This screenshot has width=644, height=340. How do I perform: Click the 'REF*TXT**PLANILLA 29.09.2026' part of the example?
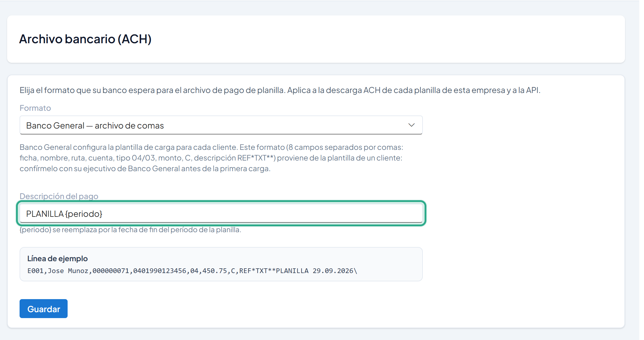tap(296, 271)
